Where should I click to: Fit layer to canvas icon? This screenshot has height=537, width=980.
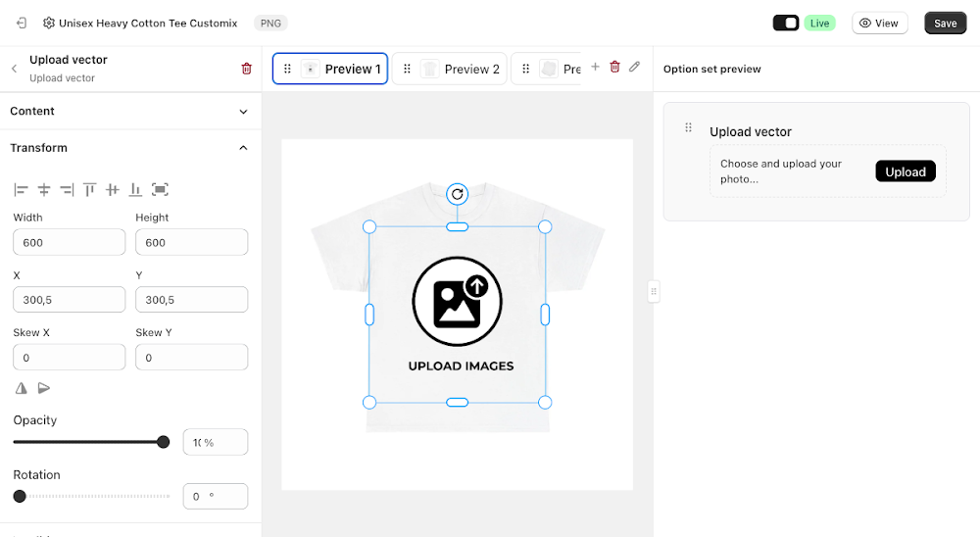[x=160, y=189]
